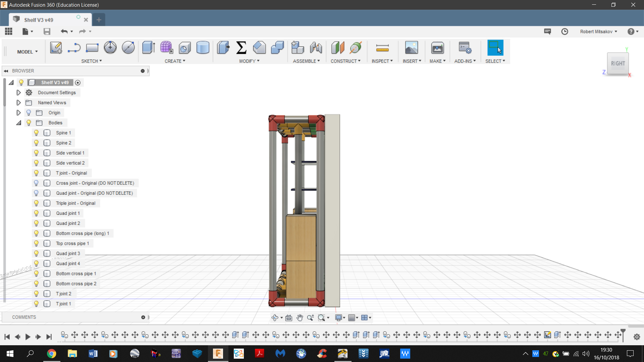The image size is (644, 362).
Task: Open the ASSEMBLE menu
Action: [x=306, y=61]
